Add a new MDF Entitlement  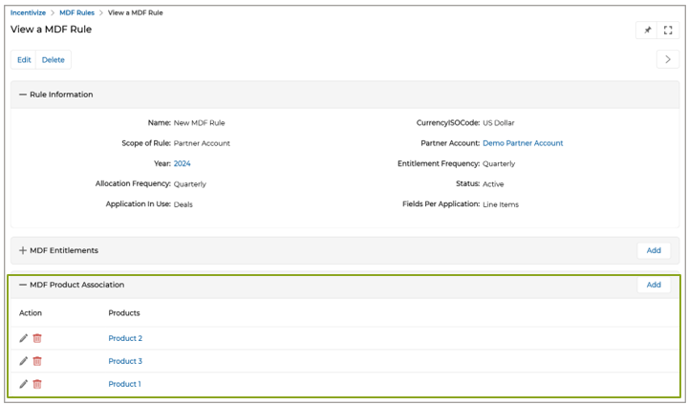(653, 250)
